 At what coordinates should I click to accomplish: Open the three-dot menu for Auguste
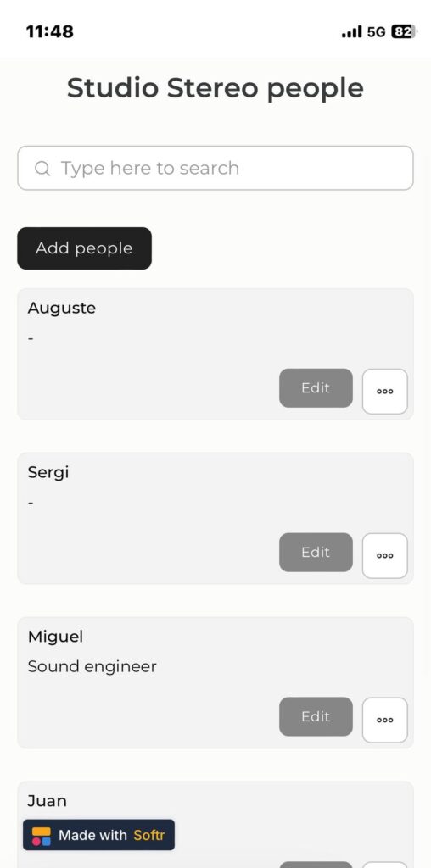(x=385, y=392)
